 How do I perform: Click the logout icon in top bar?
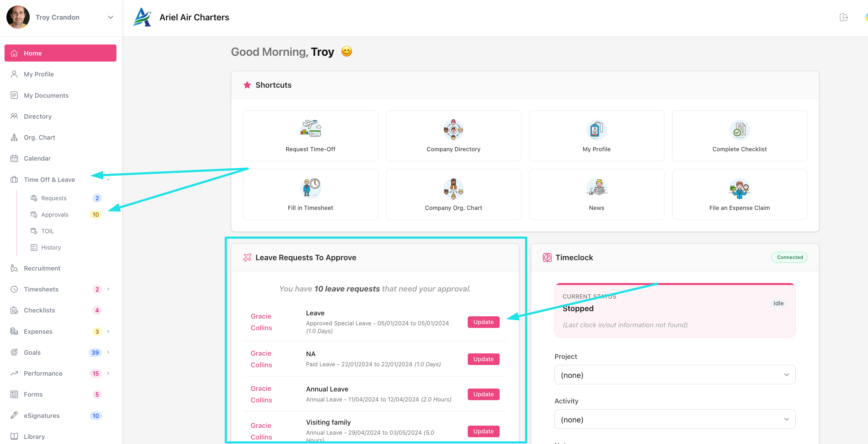coord(843,17)
